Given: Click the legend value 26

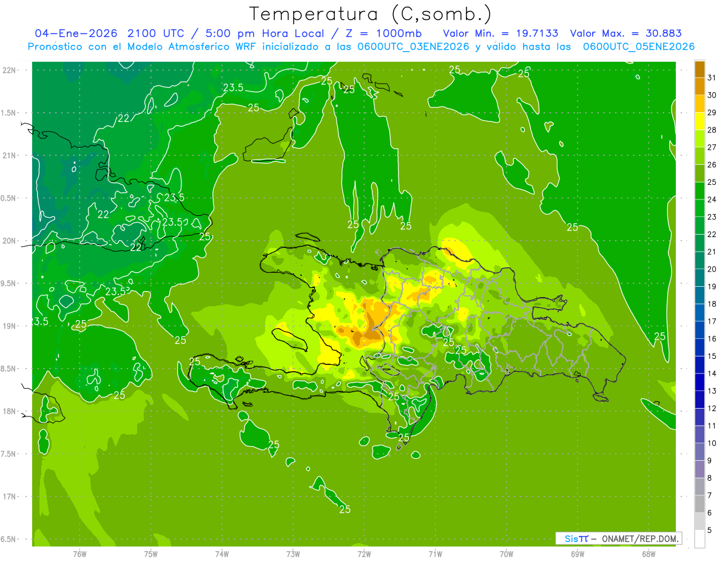Looking at the screenshot, I should [712, 165].
